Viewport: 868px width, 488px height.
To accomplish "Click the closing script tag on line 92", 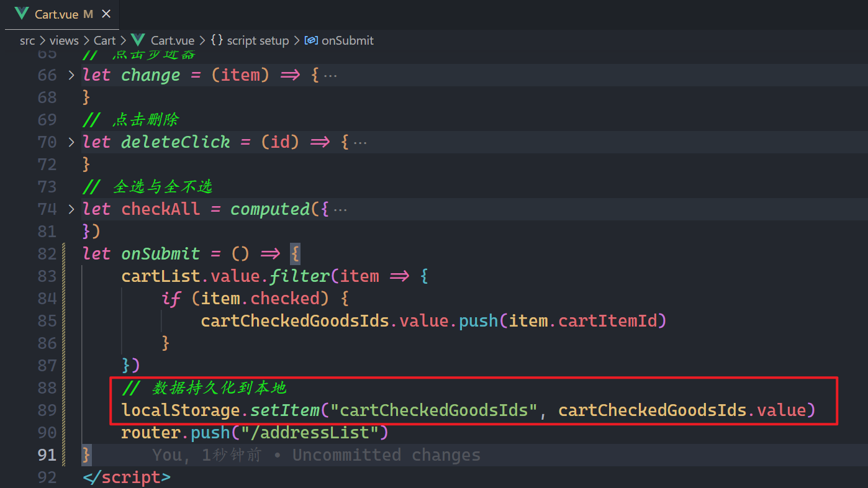I will coord(127,477).
